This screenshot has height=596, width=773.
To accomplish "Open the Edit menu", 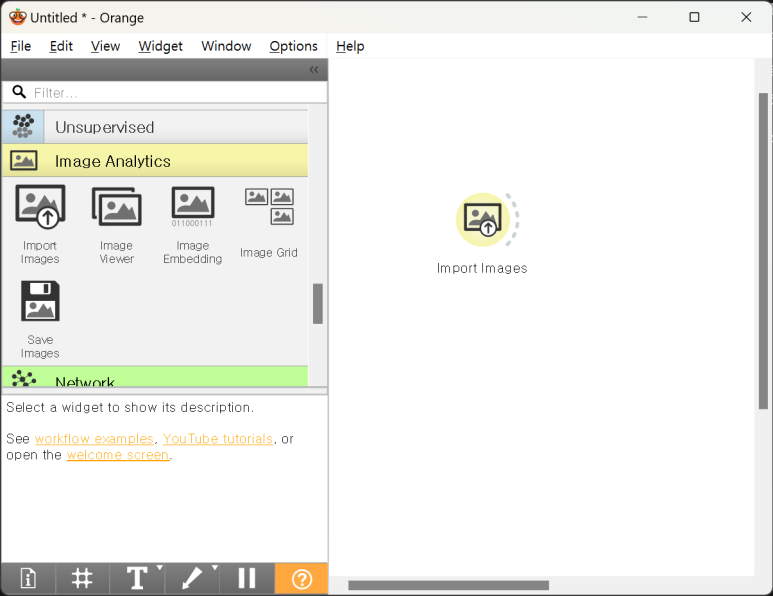I will pos(61,46).
